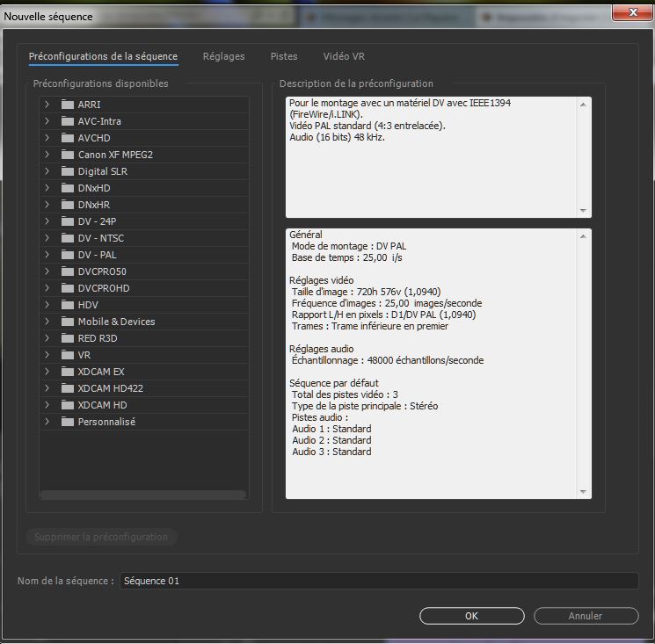
Task: Expand the DV - NTSC preset group
Action: click(47, 238)
